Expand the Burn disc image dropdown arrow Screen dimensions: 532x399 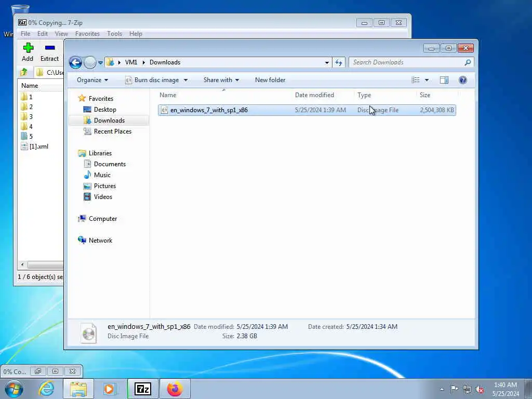(x=185, y=80)
